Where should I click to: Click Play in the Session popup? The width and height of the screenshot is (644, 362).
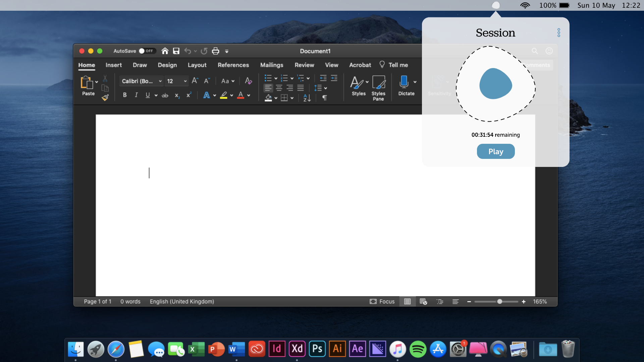(496, 152)
